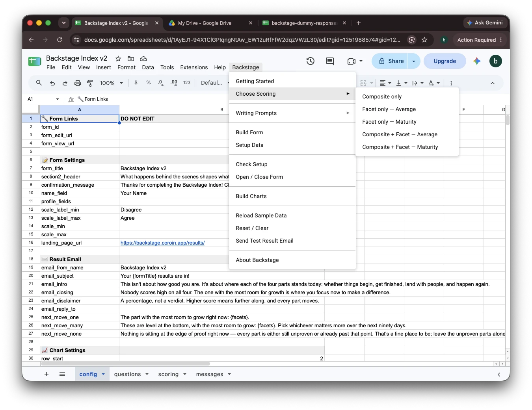The height and width of the screenshot is (410, 532).
Task: Click the redo arrow icon
Action: (65, 83)
